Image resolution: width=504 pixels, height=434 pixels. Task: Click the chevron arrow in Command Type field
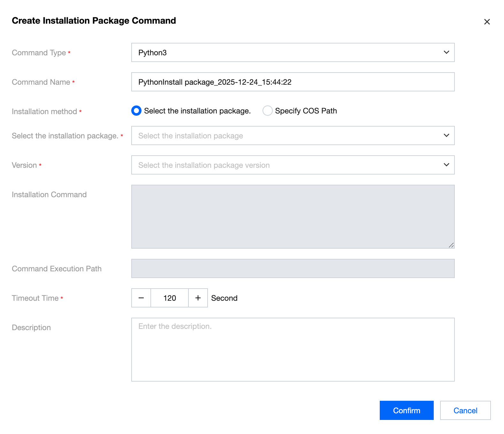coord(446,52)
